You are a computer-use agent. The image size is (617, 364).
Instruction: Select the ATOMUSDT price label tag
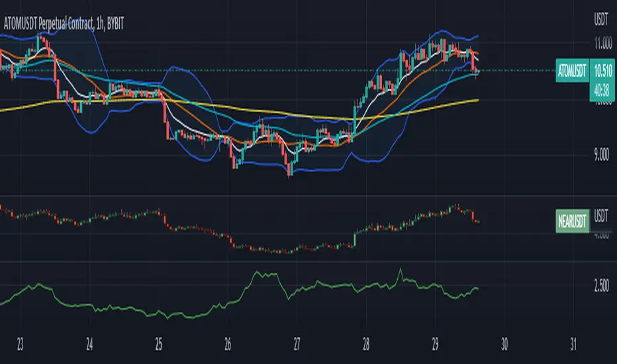pos(572,71)
